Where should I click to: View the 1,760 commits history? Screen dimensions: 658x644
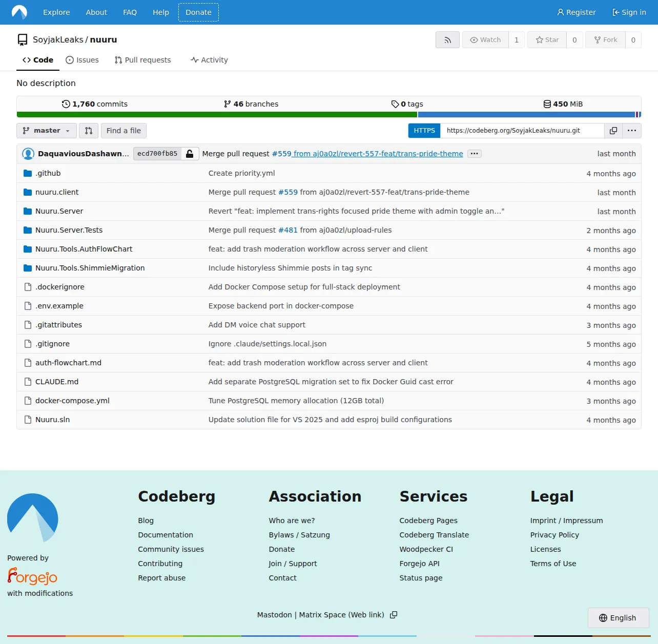95,104
